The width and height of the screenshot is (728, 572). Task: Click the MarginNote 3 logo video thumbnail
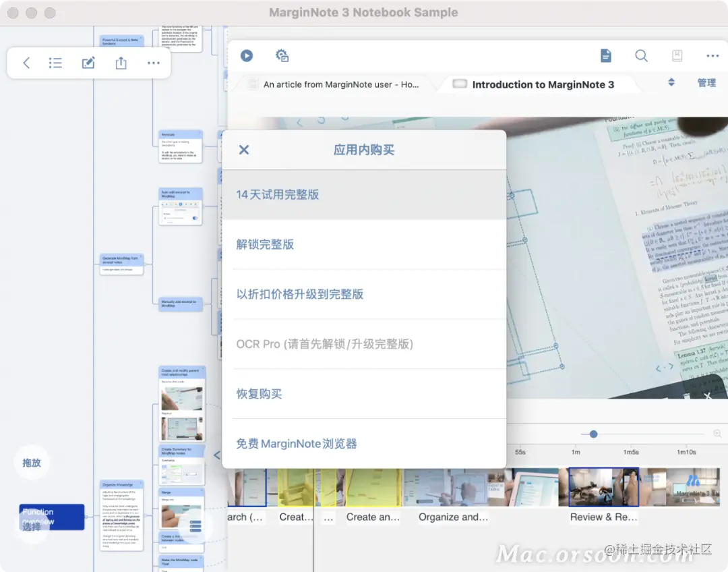693,487
